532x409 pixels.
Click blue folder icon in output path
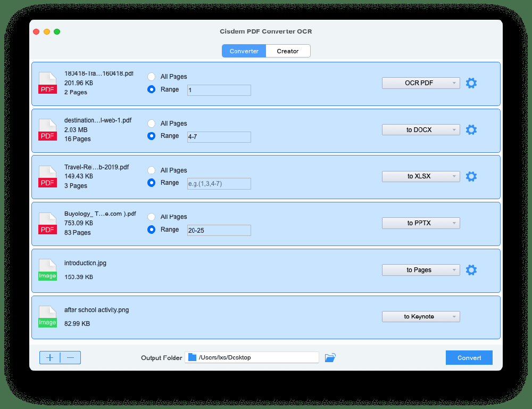click(193, 357)
